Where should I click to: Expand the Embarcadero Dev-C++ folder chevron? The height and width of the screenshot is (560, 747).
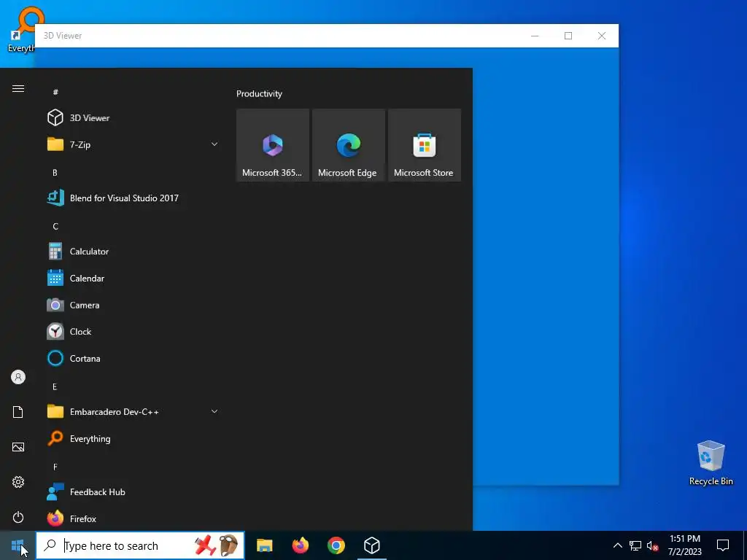tap(214, 411)
